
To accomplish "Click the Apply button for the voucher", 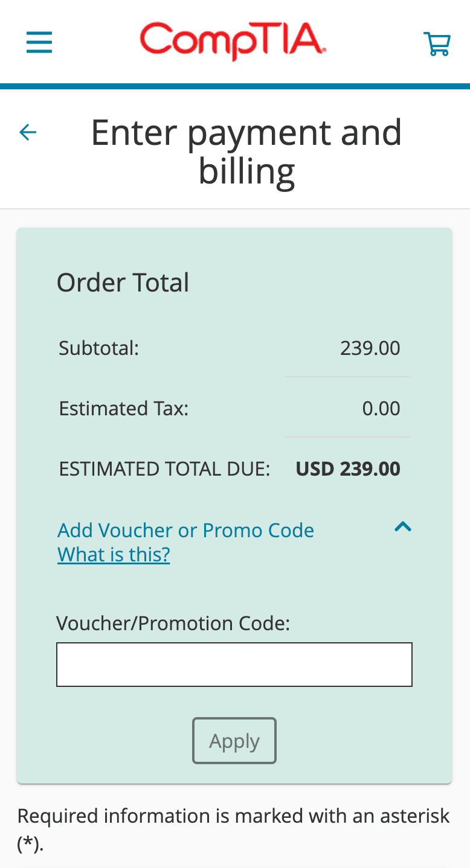I will (234, 741).
